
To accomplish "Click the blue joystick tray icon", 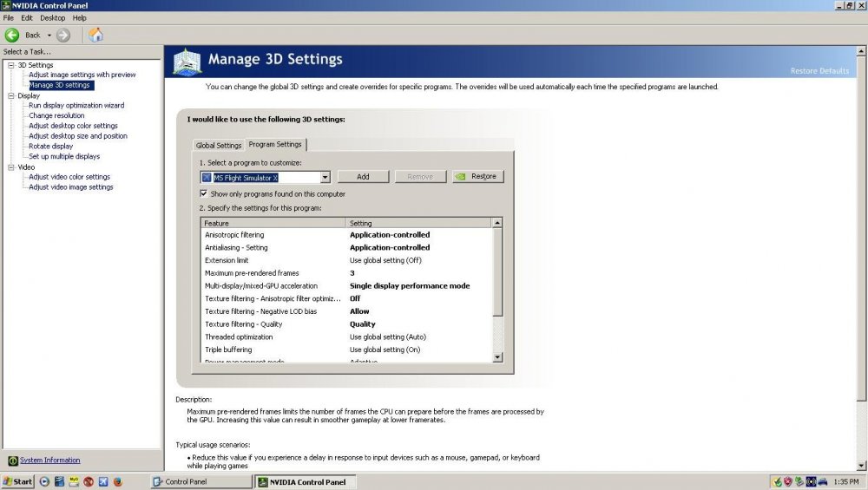I will tap(823, 481).
